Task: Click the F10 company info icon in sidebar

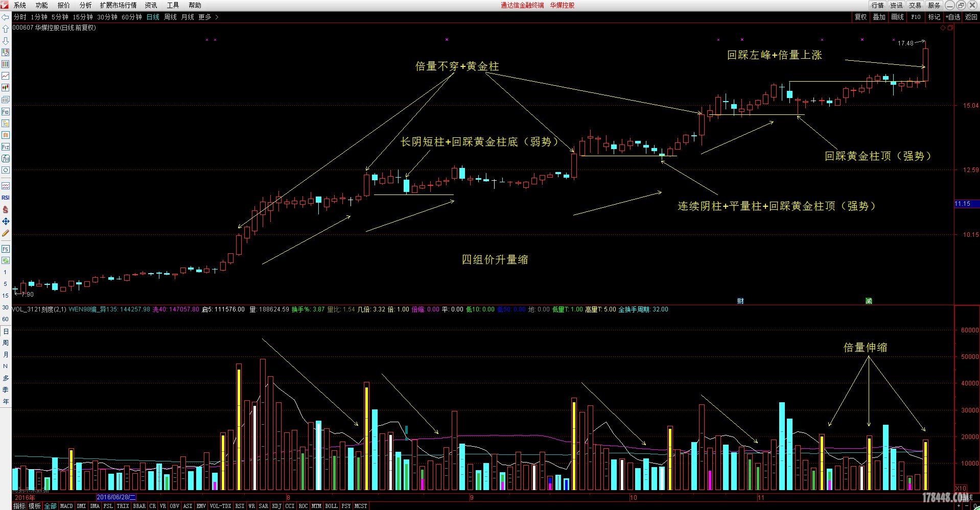Action: [6, 112]
